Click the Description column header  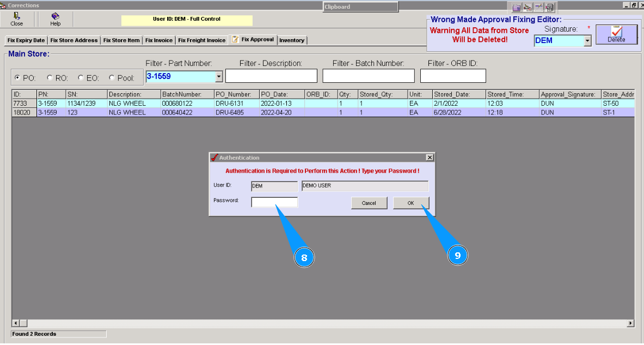134,95
